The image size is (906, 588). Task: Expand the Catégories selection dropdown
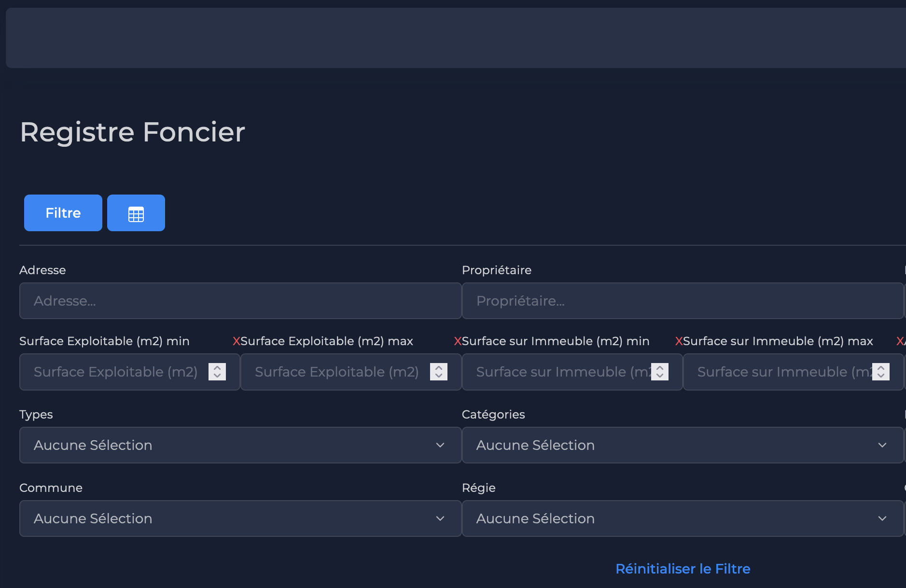[x=683, y=445]
